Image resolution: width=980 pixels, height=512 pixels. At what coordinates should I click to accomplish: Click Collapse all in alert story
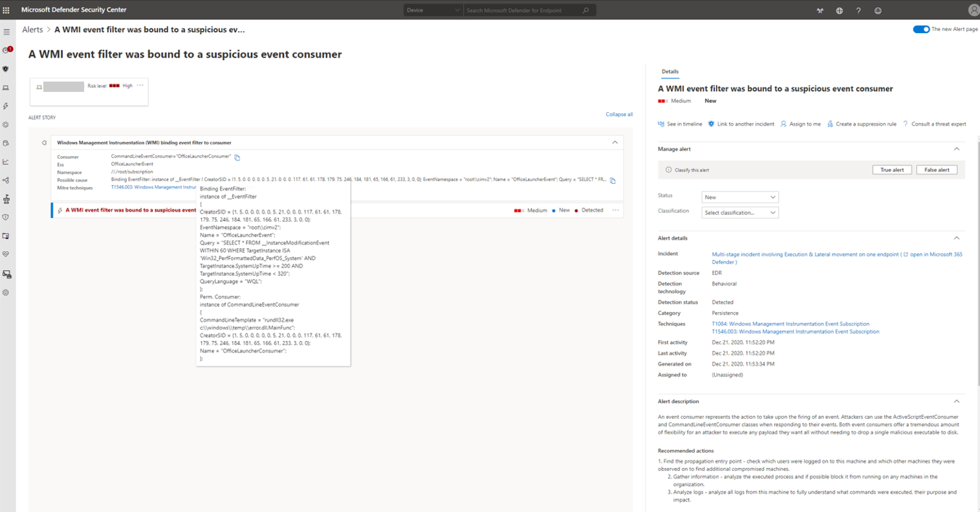[619, 115]
